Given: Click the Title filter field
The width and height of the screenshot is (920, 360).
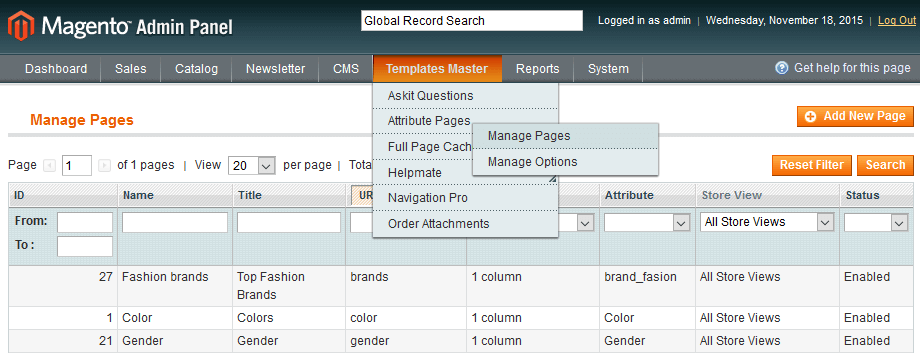Looking at the screenshot, I should click(289, 222).
